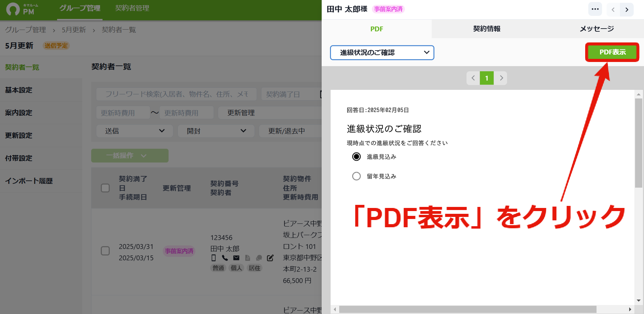Click the edit pencil icon under 田中 太郎
The width and height of the screenshot is (644, 314).
point(270,258)
